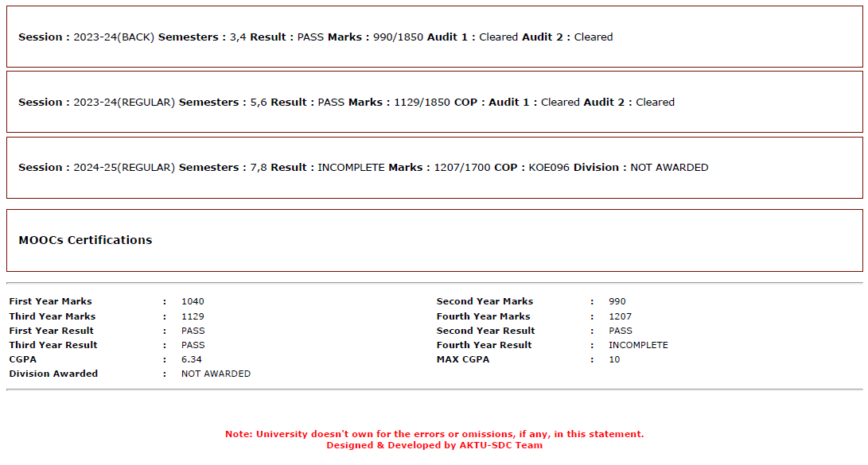Viewport: 868px width, 465px height.
Task: Click the Division Awarded label
Action: (53, 374)
